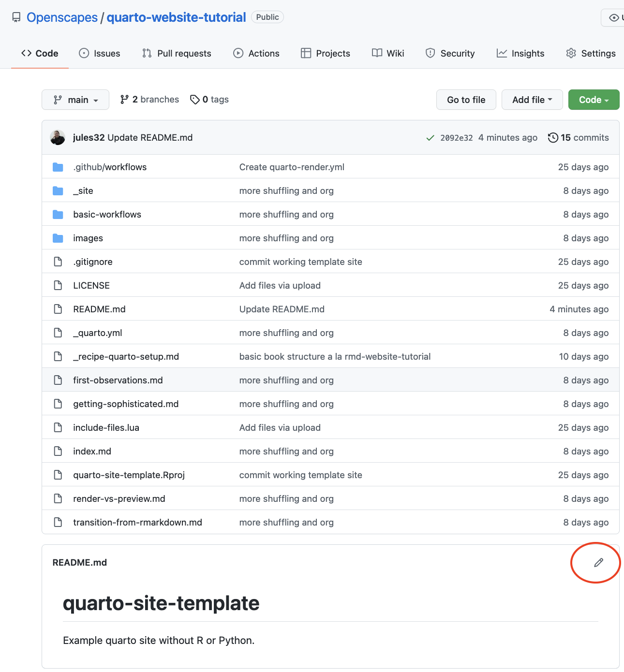Click the commit hash 2092e32
624x672 pixels.
457,138
